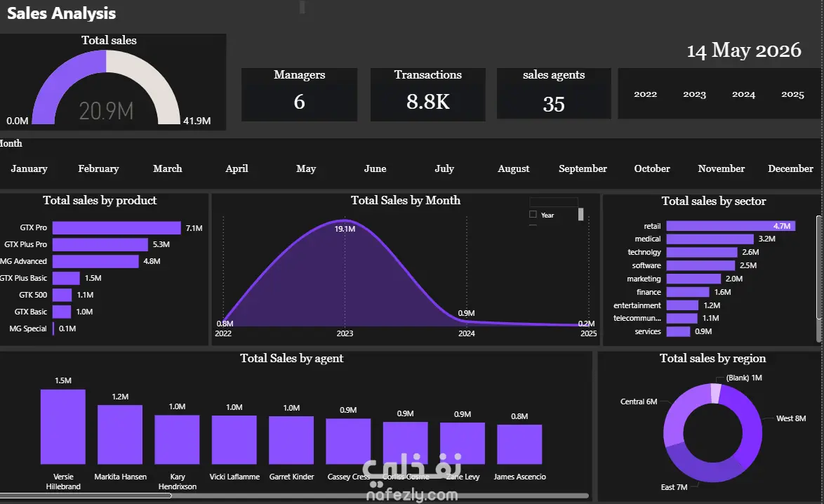Filter the dashboard by year 2024
824x504 pixels.
[743, 94]
